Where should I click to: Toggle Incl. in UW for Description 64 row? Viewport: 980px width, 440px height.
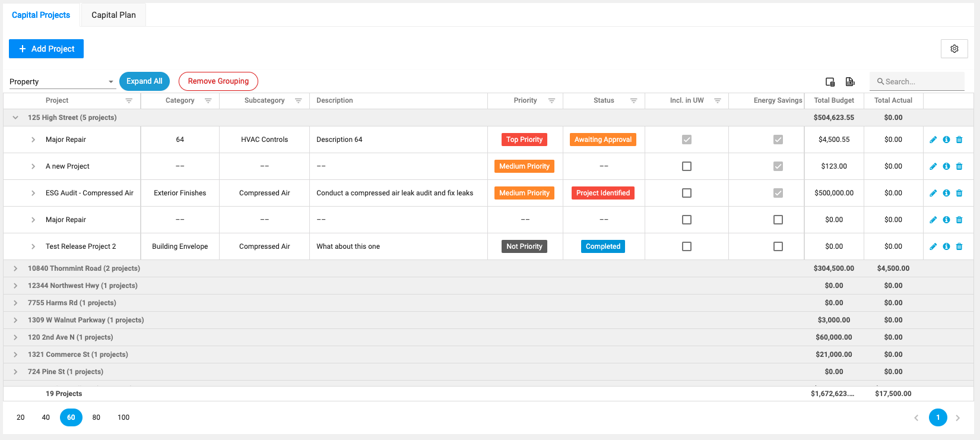click(687, 140)
